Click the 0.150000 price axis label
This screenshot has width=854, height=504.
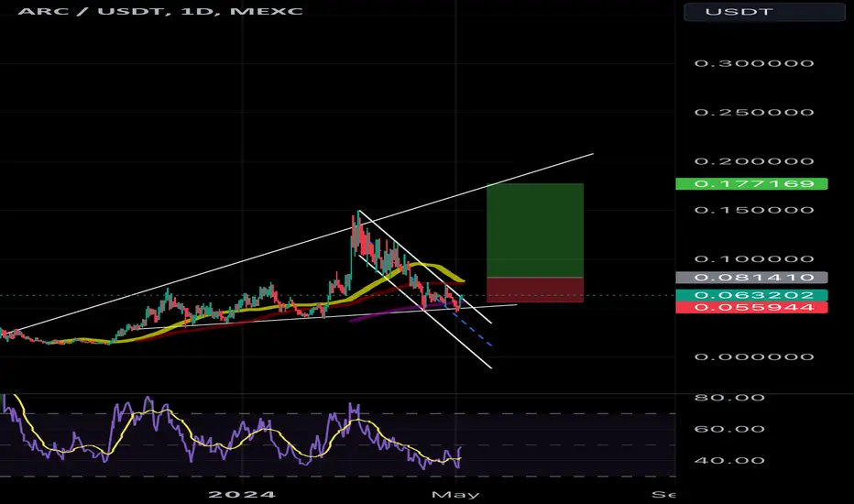(x=754, y=210)
